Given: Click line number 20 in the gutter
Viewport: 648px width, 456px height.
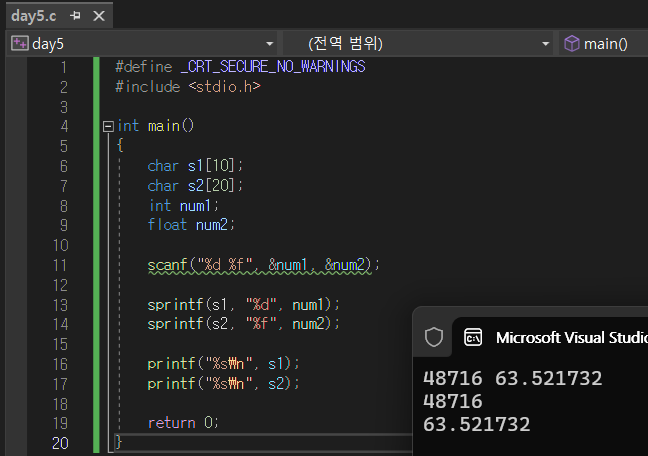Looking at the screenshot, I should tap(60, 443).
